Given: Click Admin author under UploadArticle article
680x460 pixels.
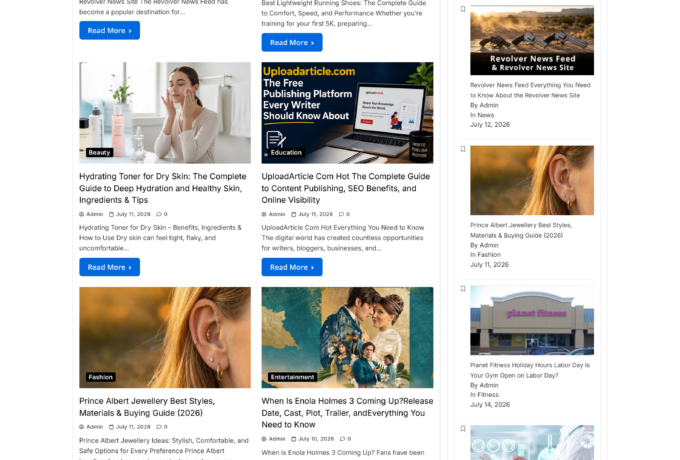Looking at the screenshot, I should 277,214.
